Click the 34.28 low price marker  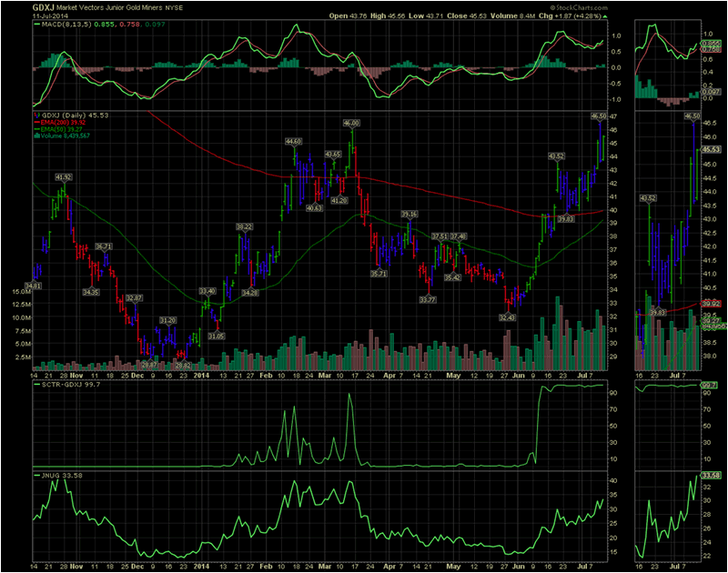coord(249,293)
